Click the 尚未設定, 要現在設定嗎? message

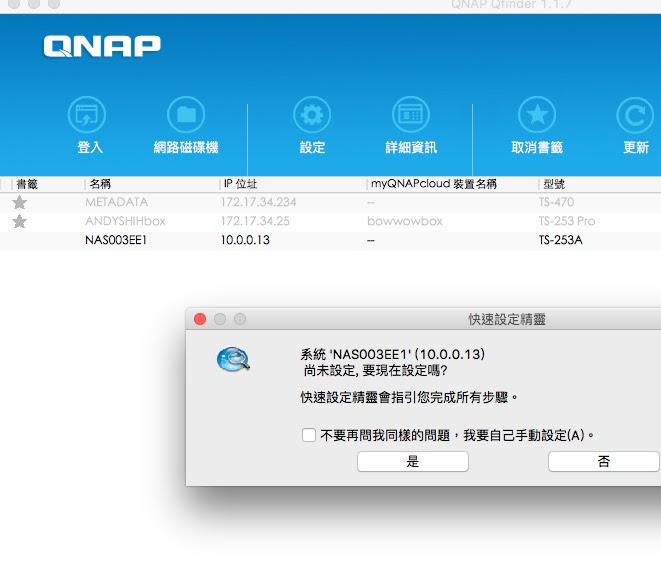(375, 371)
